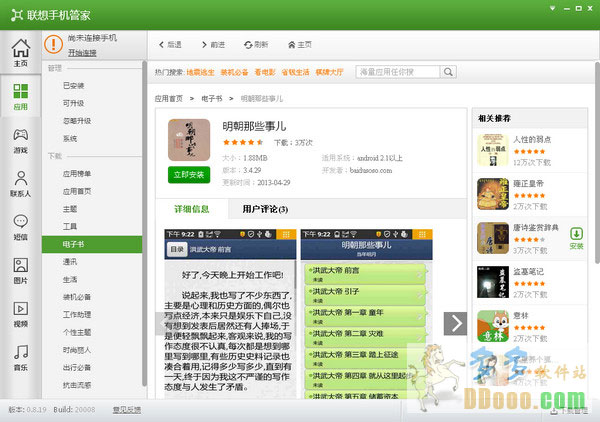Open the 人性的弱点 book thumbnail
This screenshot has width=600, height=422.
(493, 150)
